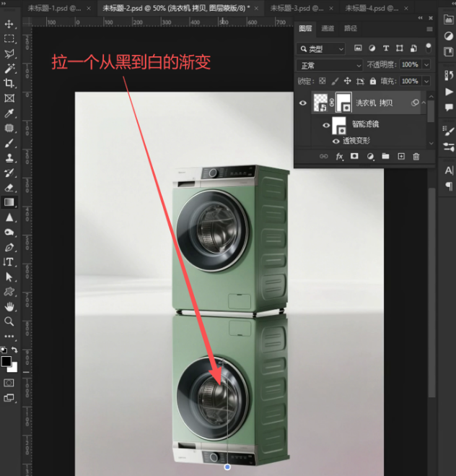This screenshot has height=476, width=456.
Task: Filter layers by pixel layers
Action: pyautogui.click(x=358, y=48)
